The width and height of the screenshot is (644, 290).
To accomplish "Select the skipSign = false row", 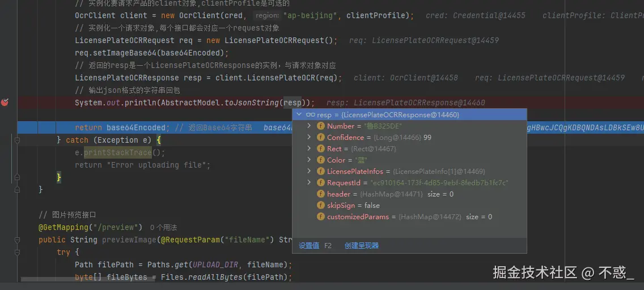I will pos(409,206).
